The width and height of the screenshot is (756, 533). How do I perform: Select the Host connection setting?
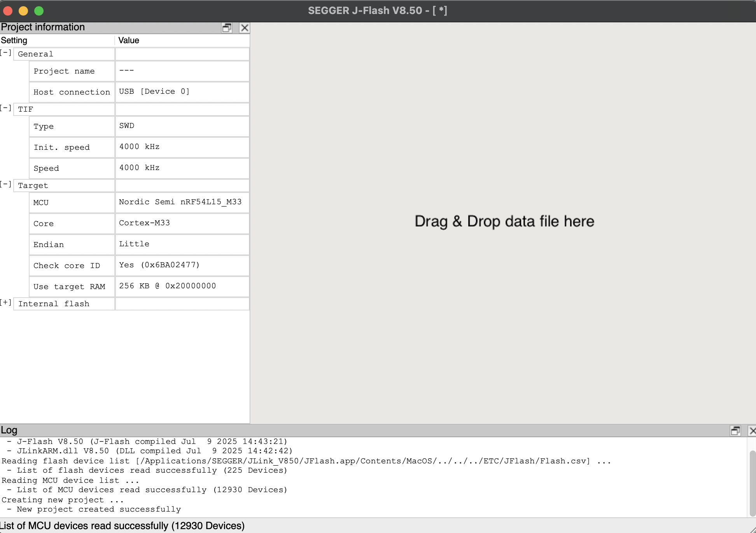[72, 92]
